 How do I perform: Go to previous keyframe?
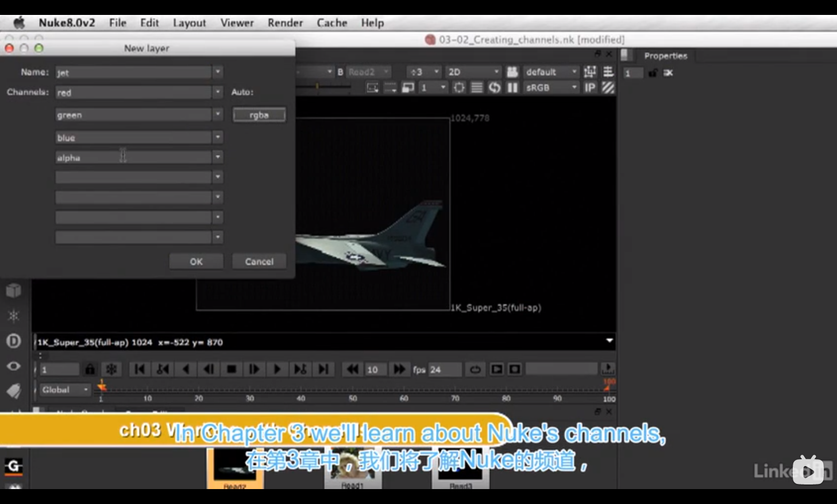[163, 369]
